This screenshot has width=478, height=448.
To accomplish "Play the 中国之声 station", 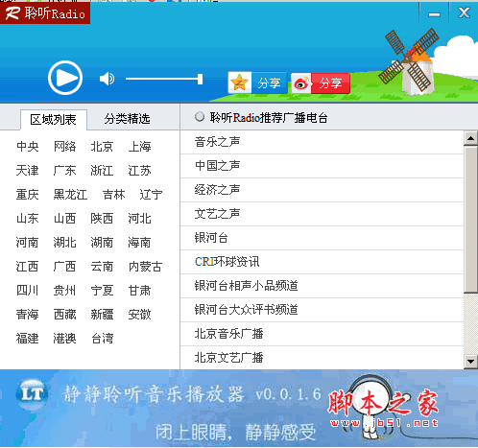I will pos(322,166).
